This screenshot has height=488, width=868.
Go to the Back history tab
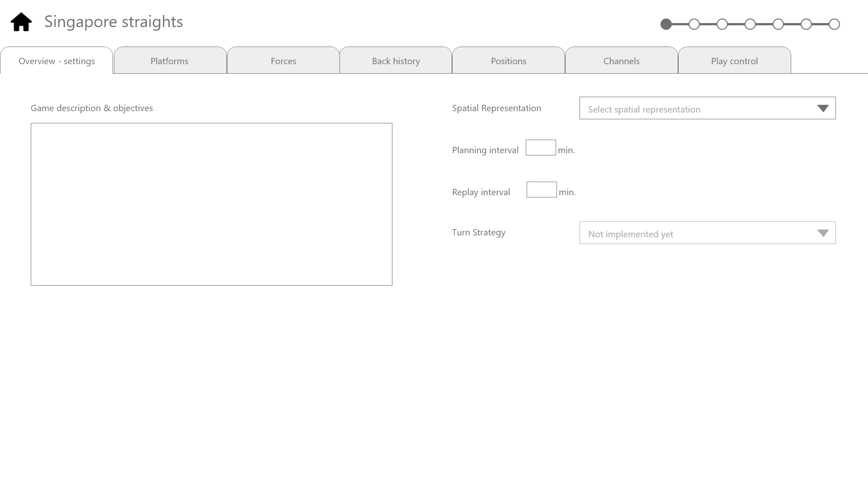click(x=396, y=60)
